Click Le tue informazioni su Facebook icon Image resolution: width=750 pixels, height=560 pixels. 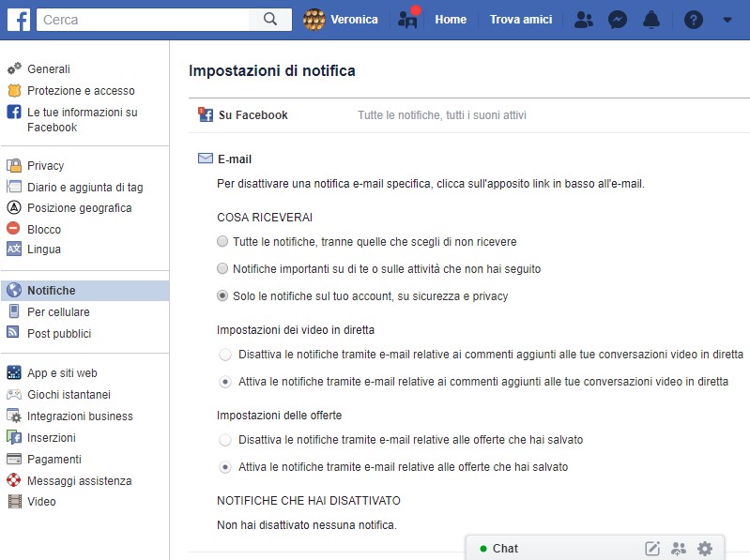14,112
